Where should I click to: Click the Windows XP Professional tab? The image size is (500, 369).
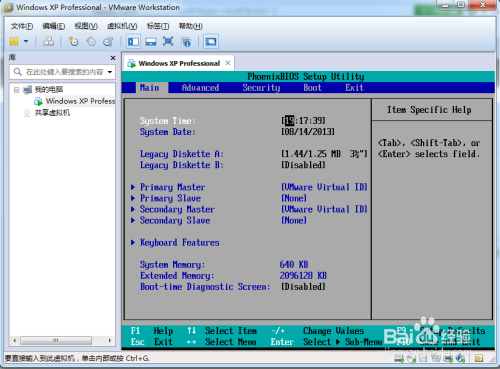[179, 63]
